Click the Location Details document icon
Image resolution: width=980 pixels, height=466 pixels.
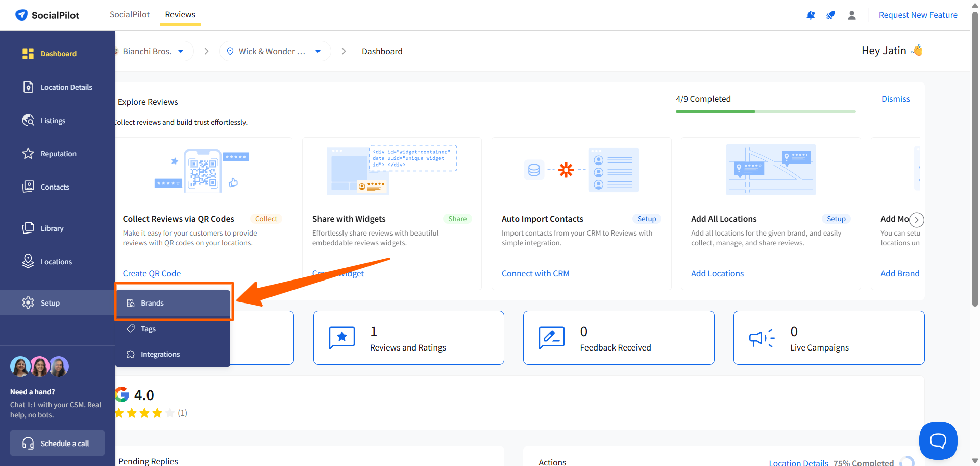(28, 87)
